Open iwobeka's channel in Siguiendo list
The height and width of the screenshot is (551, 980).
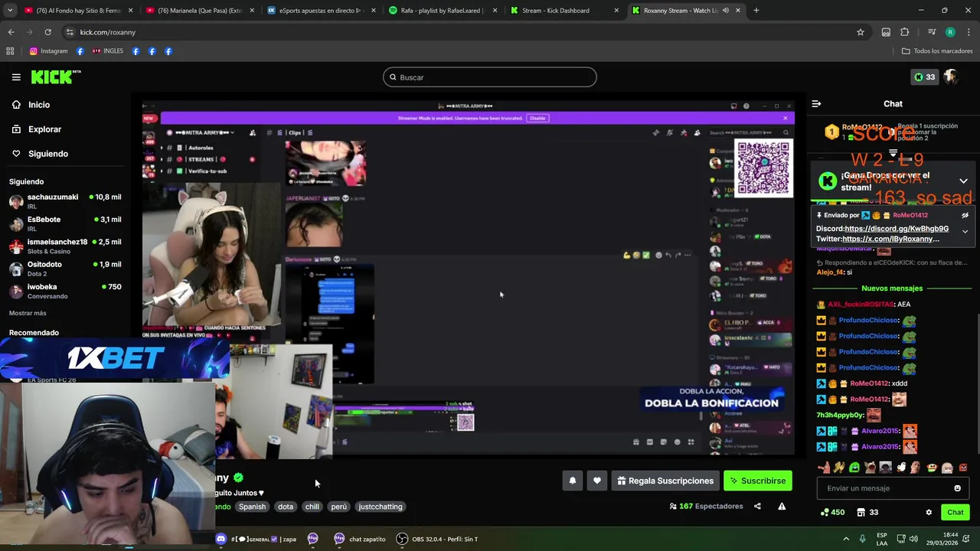[65, 291]
